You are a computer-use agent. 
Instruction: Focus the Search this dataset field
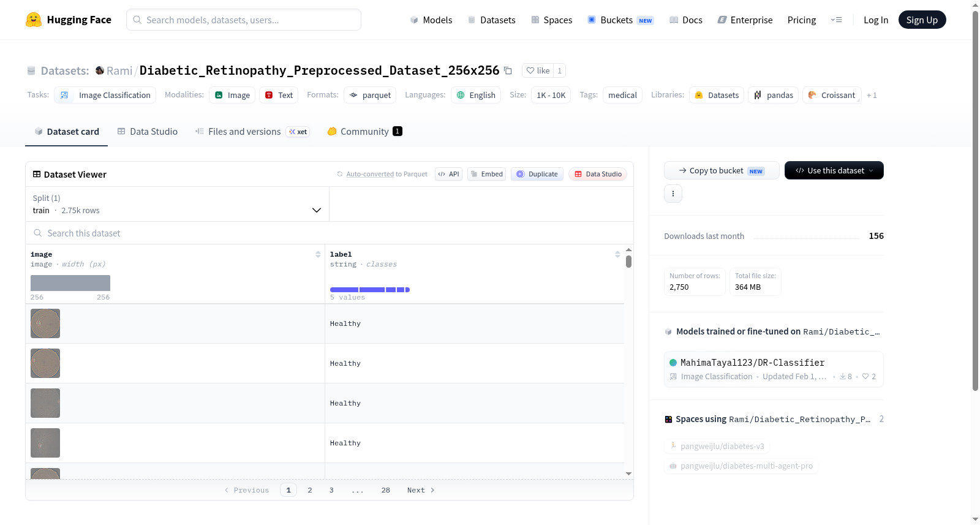(x=330, y=233)
